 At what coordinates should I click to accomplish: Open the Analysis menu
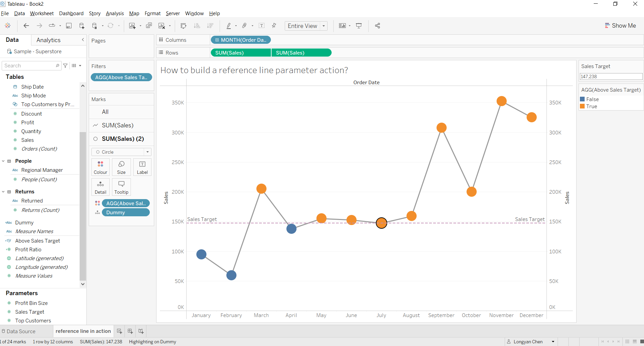point(115,13)
